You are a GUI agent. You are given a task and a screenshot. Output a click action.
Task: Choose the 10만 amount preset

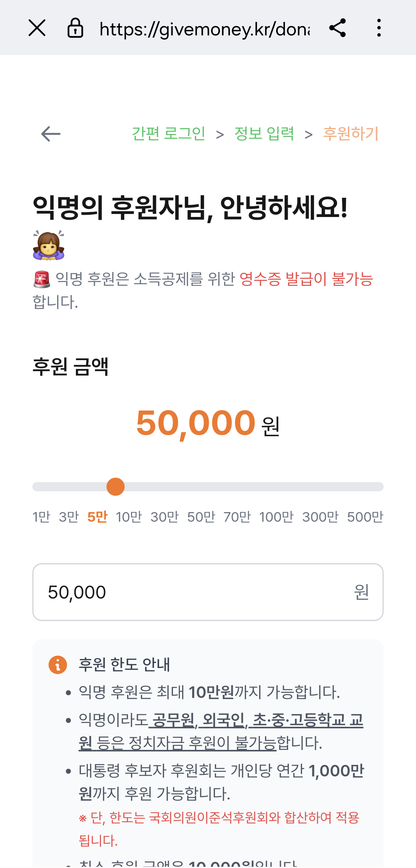[x=129, y=517]
